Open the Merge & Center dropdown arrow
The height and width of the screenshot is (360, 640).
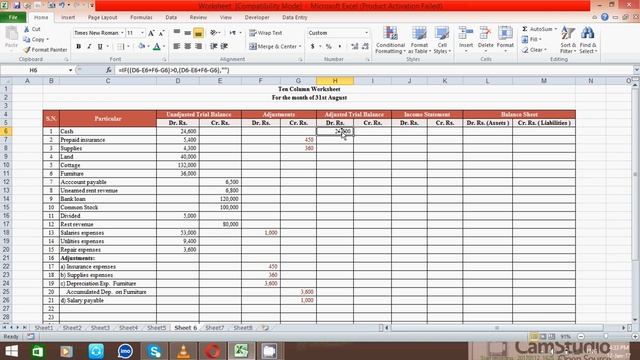coord(300,47)
